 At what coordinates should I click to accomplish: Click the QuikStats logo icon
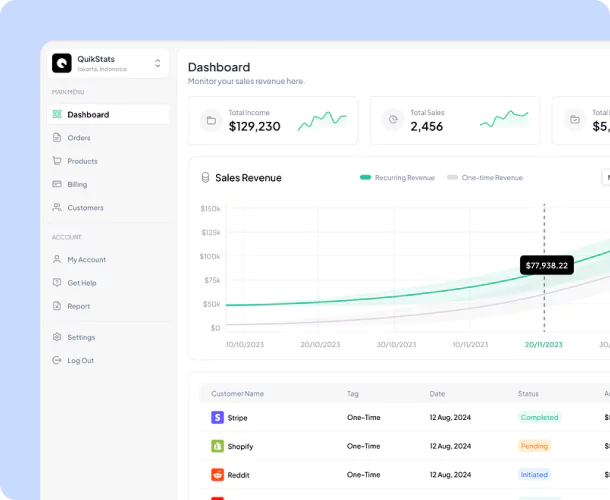point(62,63)
